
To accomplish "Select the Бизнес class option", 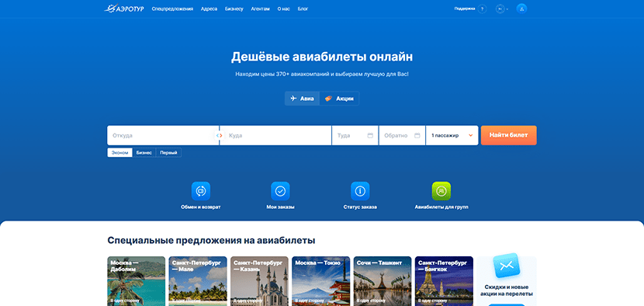I will [144, 152].
